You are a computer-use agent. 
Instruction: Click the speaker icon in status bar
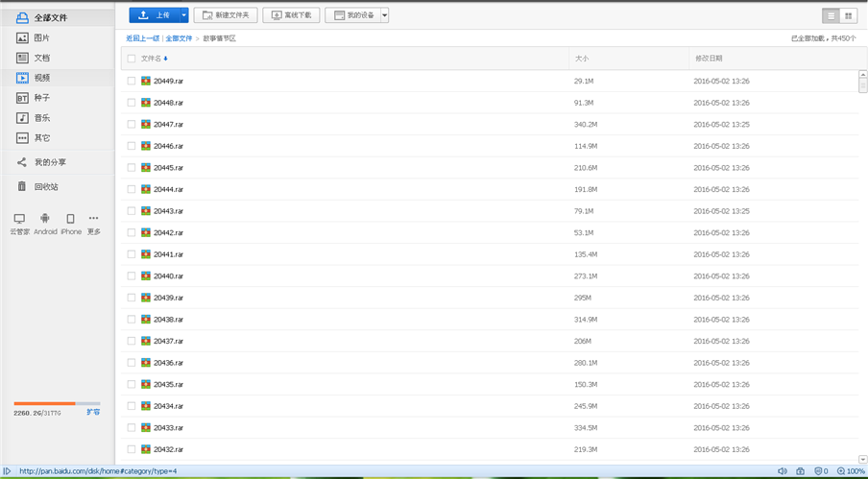tap(782, 471)
